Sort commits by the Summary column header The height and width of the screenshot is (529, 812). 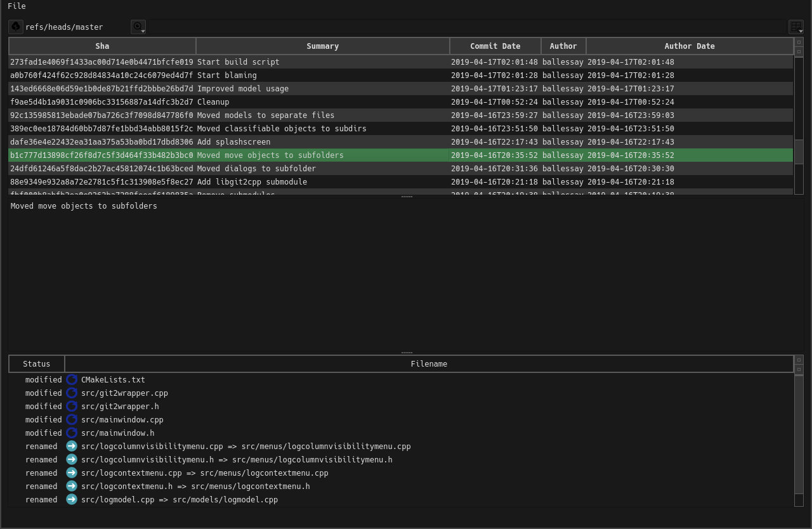coord(323,46)
